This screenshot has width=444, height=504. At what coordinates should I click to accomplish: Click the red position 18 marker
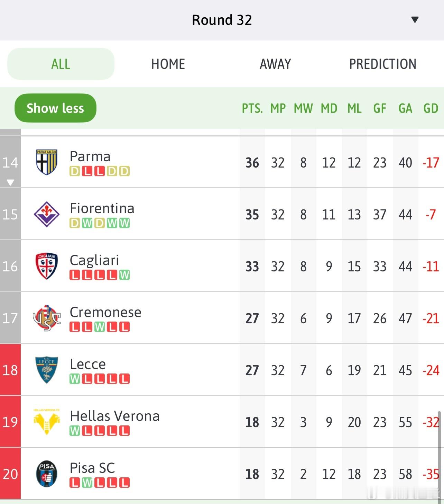10,370
